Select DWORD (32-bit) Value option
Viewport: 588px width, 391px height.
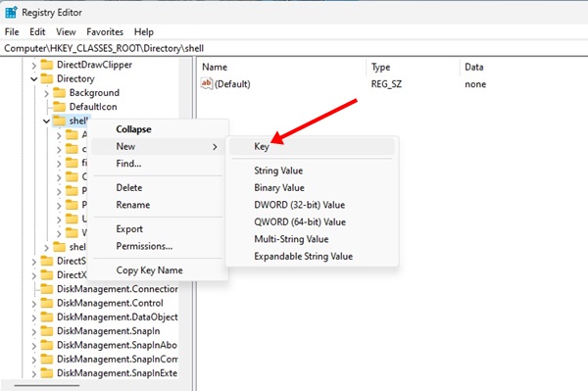tap(300, 205)
